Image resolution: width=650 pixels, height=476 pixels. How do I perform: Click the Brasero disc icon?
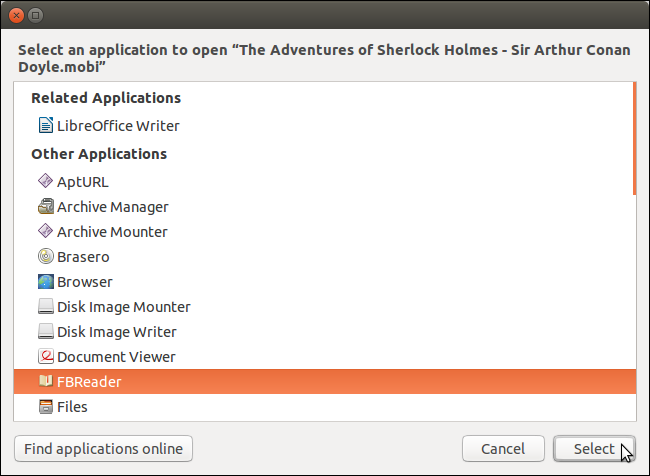click(x=45, y=257)
